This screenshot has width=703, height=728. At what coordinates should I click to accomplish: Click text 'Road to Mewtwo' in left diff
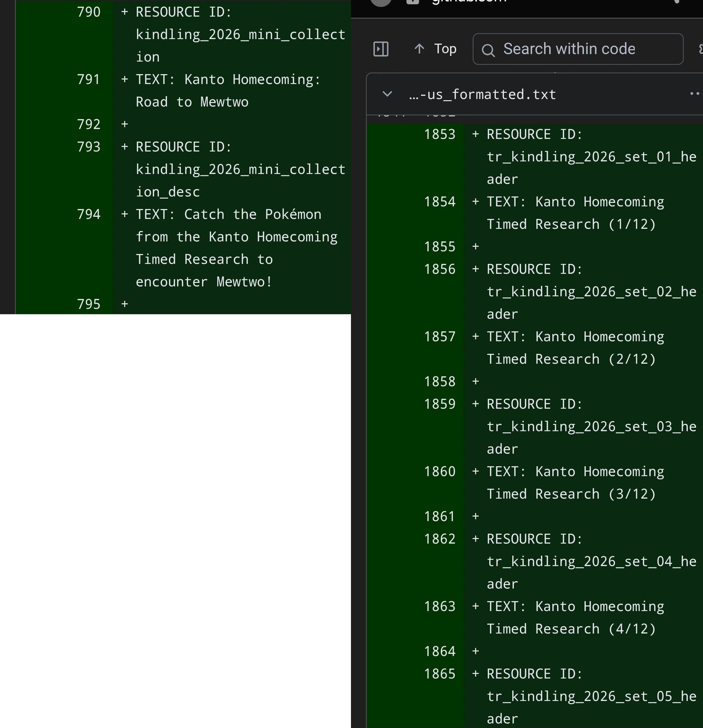[192, 102]
